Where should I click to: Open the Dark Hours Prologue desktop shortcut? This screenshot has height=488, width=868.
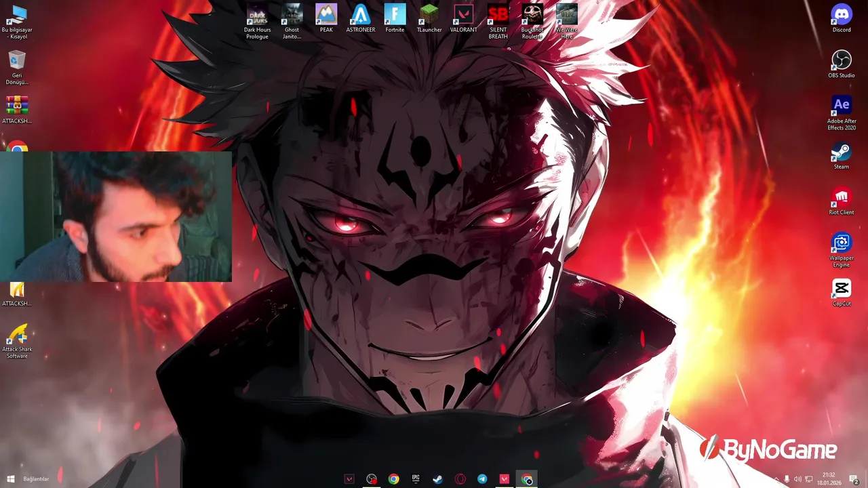click(257, 21)
